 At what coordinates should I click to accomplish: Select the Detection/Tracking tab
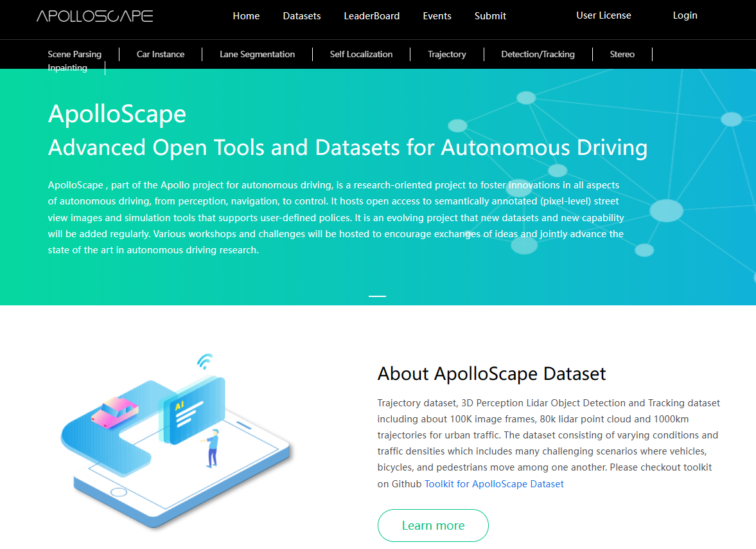538,54
